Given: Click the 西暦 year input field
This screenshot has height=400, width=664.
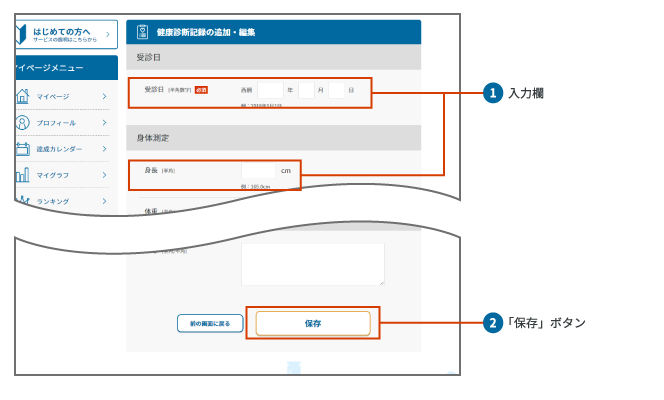Looking at the screenshot, I should 270,90.
